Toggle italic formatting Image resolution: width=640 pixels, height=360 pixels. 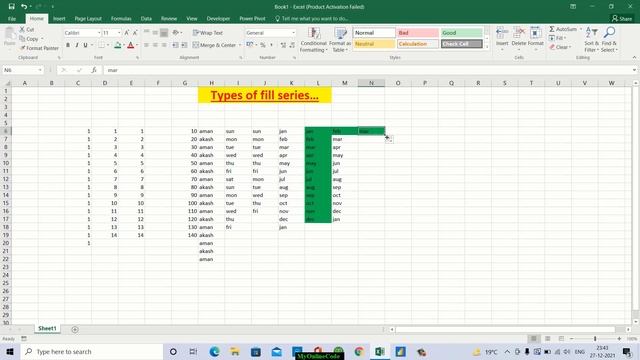point(77,45)
